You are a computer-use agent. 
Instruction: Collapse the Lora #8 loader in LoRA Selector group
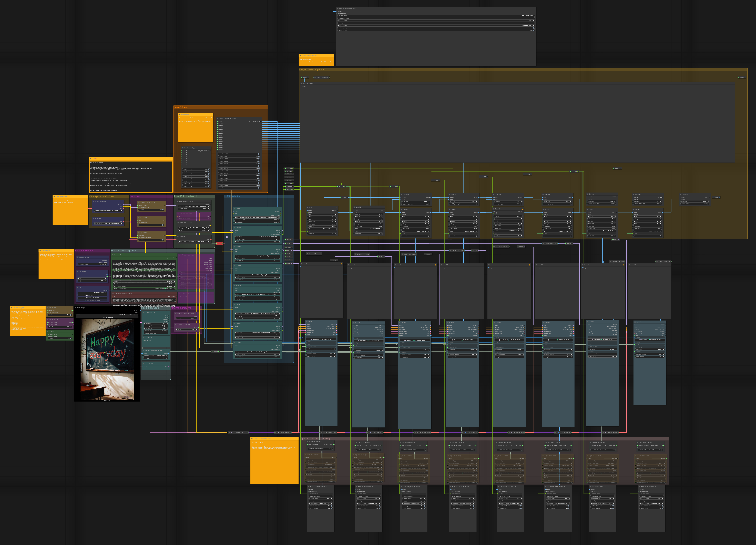[235, 343]
